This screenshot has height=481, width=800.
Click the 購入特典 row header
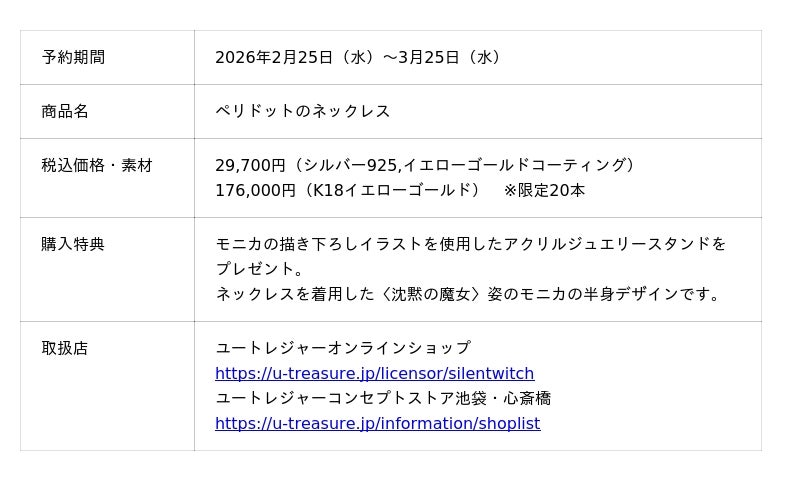pyautogui.click(x=73, y=244)
